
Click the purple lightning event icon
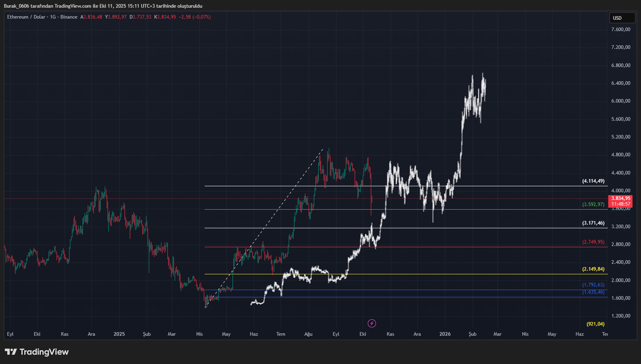[372, 323]
